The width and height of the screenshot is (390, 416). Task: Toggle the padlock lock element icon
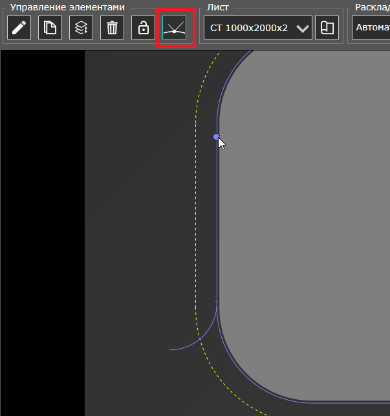(143, 27)
